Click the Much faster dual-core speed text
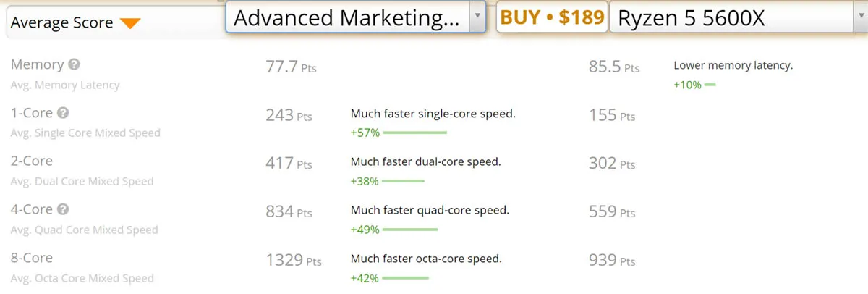 point(426,161)
